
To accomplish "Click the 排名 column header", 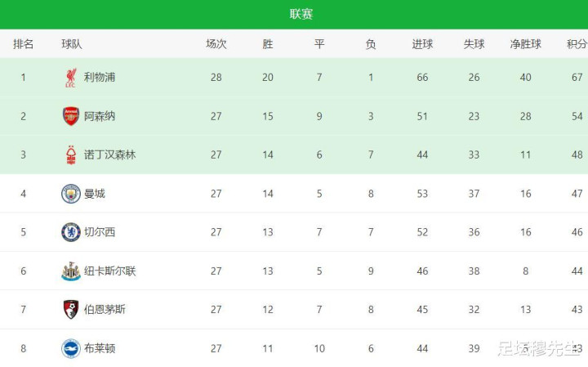I will coord(23,44).
